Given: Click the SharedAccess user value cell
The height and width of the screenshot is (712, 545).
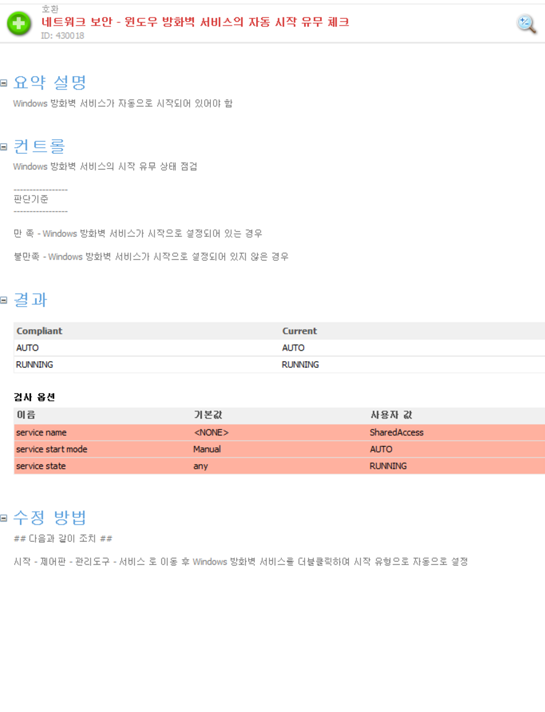Looking at the screenshot, I should click(396, 432).
